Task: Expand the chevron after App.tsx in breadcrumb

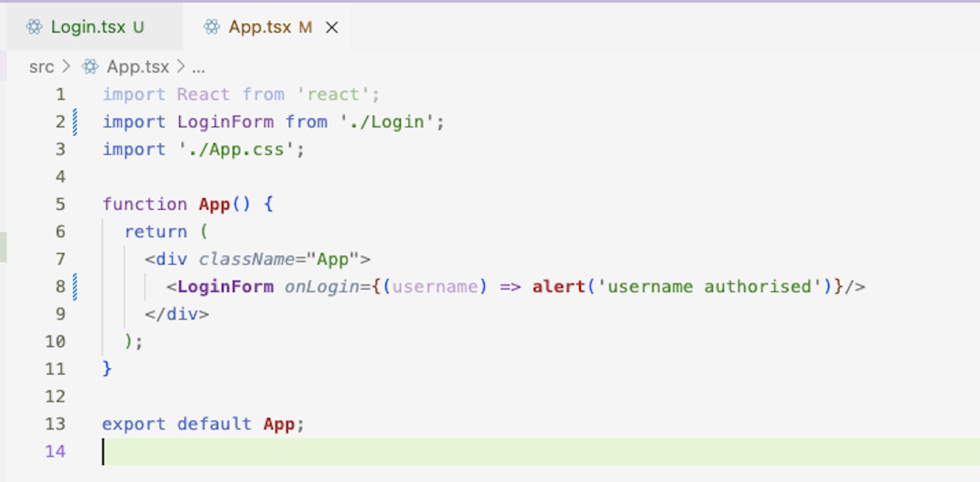Action: pos(181,67)
